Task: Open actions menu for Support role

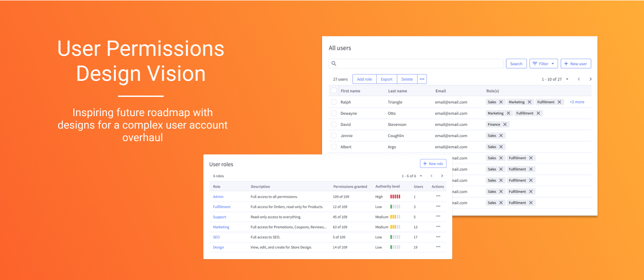Action: coord(438,217)
